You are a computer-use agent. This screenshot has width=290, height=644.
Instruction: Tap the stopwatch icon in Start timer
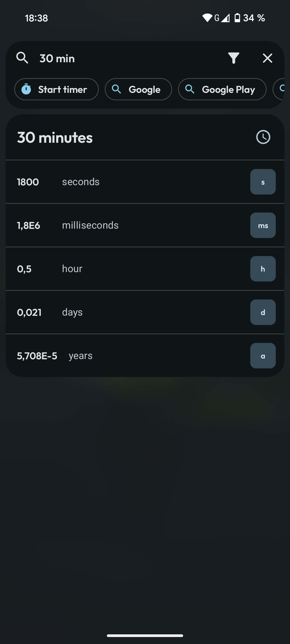point(26,89)
